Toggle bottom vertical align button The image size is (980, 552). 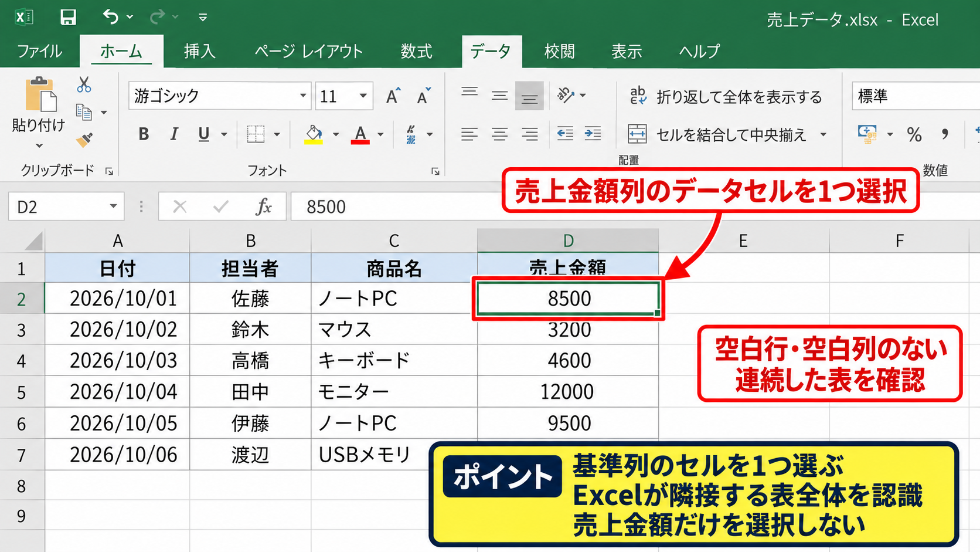[529, 96]
